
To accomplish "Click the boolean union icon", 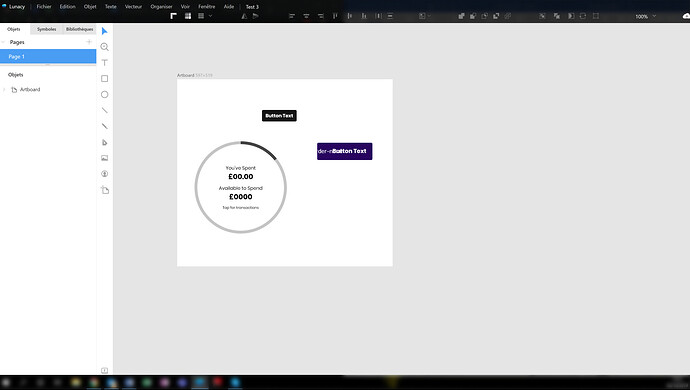I will (x=461, y=16).
